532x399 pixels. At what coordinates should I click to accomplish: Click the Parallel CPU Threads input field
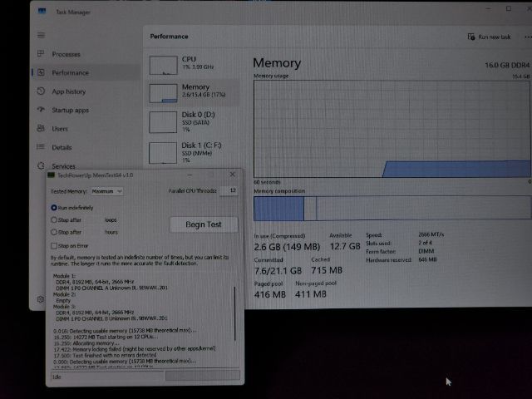click(229, 190)
